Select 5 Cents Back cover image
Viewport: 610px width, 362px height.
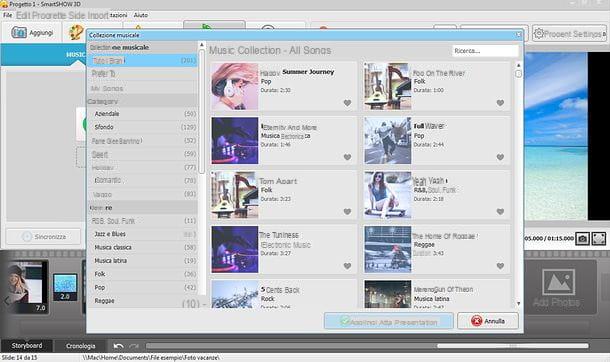pos(235,294)
